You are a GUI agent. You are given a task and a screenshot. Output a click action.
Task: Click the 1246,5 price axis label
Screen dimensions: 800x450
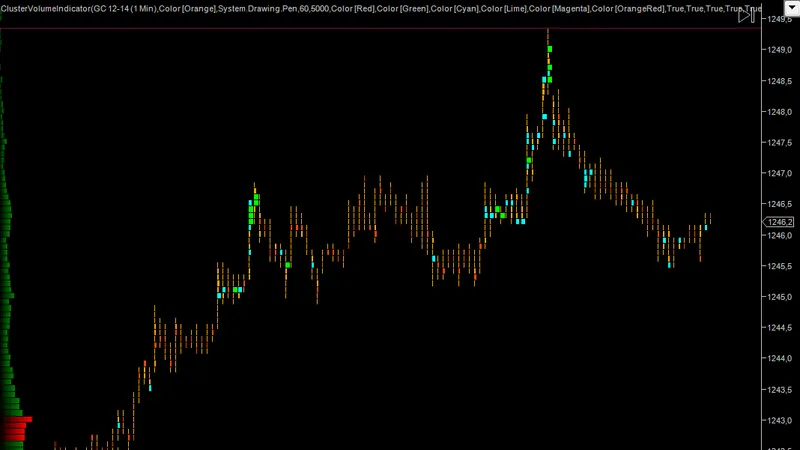(x=780, y=204)
